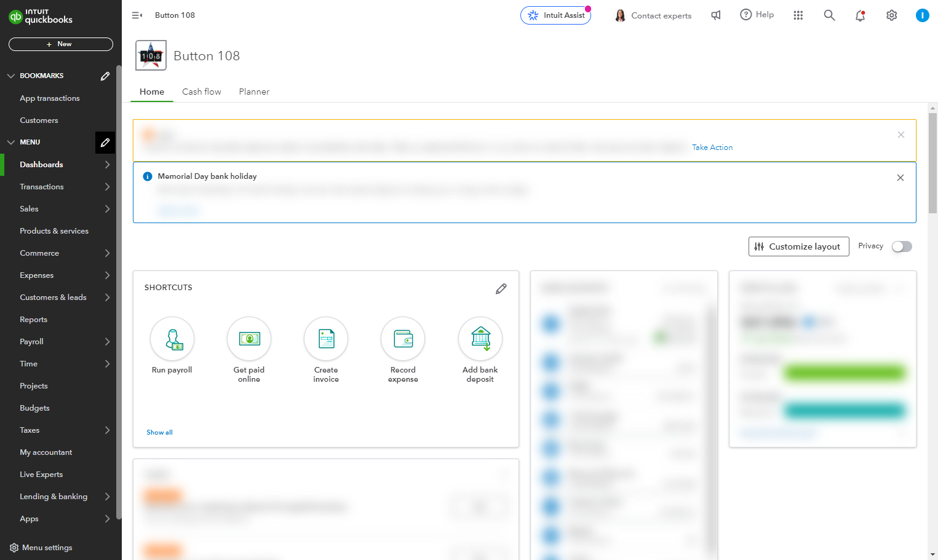Open the settings gear in header
938x560 pixels.
point(891,15)
